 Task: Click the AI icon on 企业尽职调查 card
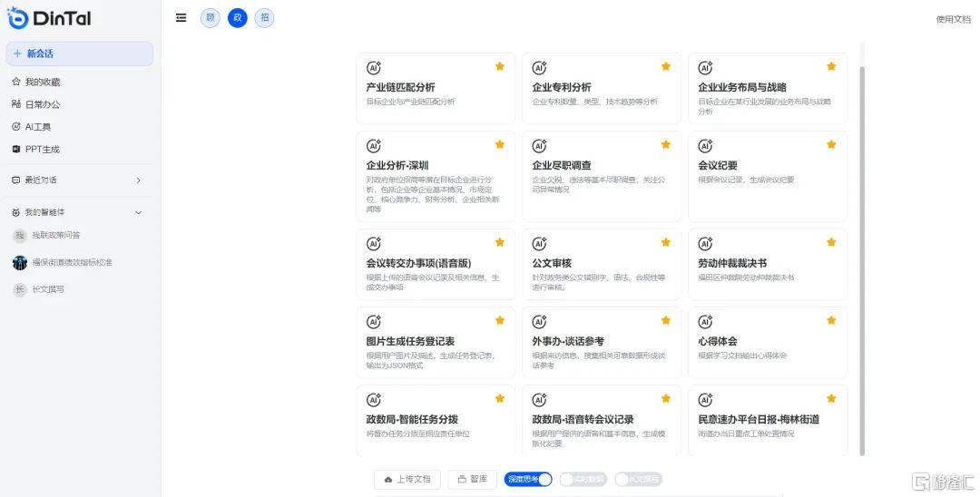(539, 145)
